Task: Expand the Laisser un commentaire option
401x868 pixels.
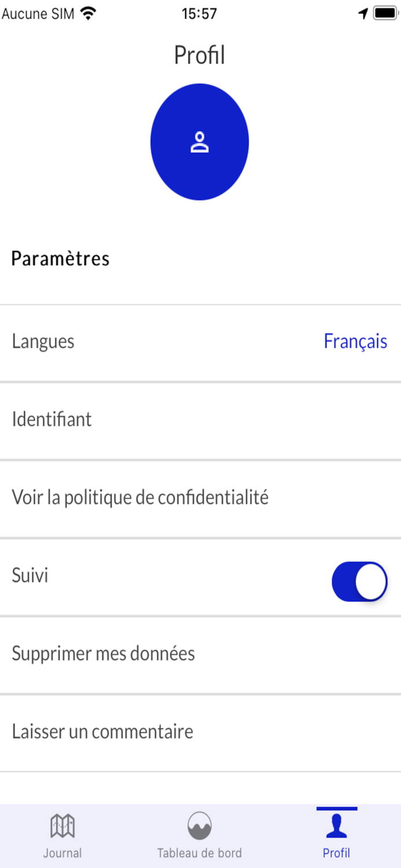Action: point(200,731)
